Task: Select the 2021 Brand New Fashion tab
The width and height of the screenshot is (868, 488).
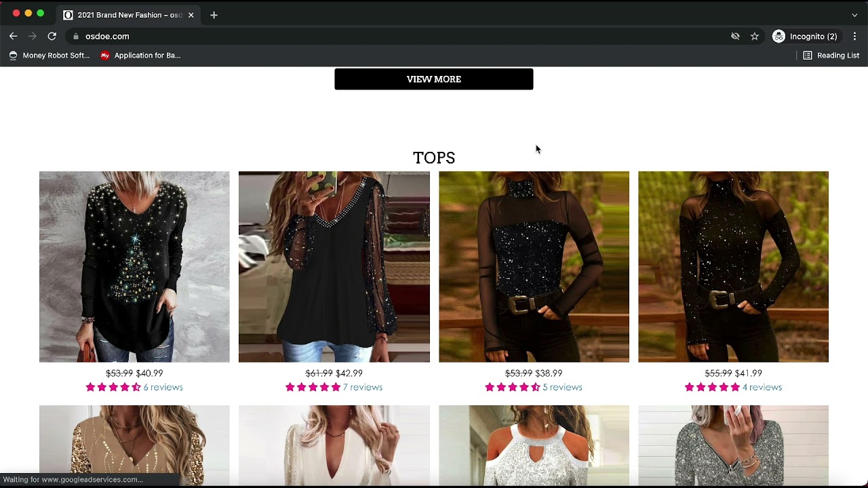Action: coord(125,15)
